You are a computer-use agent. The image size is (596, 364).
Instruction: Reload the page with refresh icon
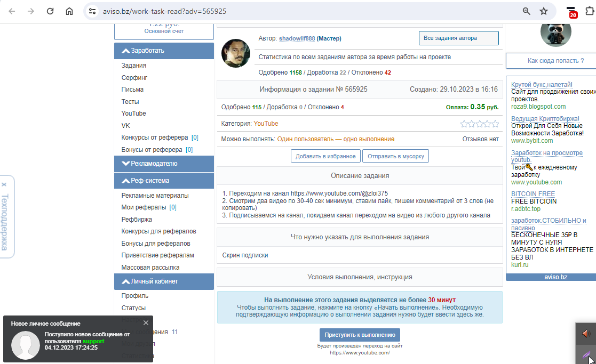click(x=50, y=11)
